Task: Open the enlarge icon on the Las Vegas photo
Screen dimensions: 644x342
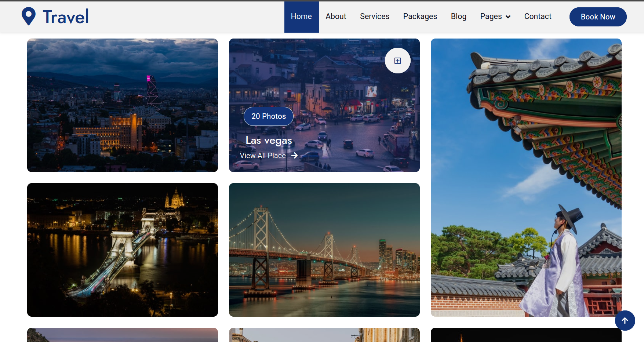Action: (x=397, y=61)
